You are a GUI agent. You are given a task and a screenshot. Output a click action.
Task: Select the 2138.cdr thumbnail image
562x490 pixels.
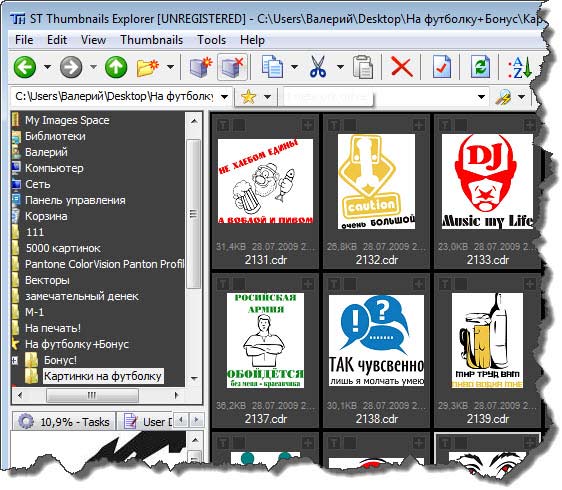(x=376, y=341)
